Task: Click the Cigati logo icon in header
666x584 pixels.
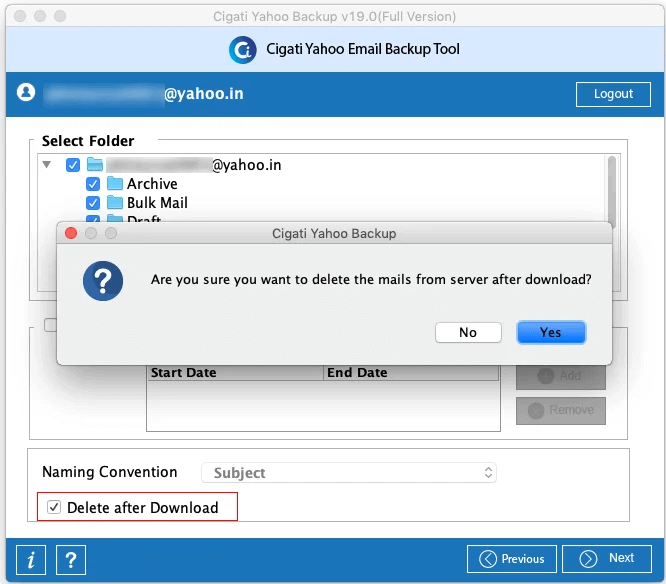Action: pyautogui.click(x=243, y=50)
